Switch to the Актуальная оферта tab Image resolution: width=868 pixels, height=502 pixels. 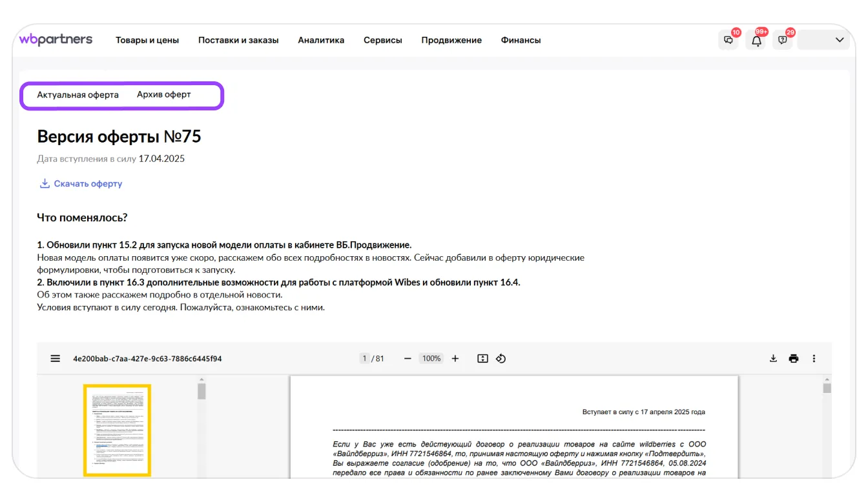point(77,95)
